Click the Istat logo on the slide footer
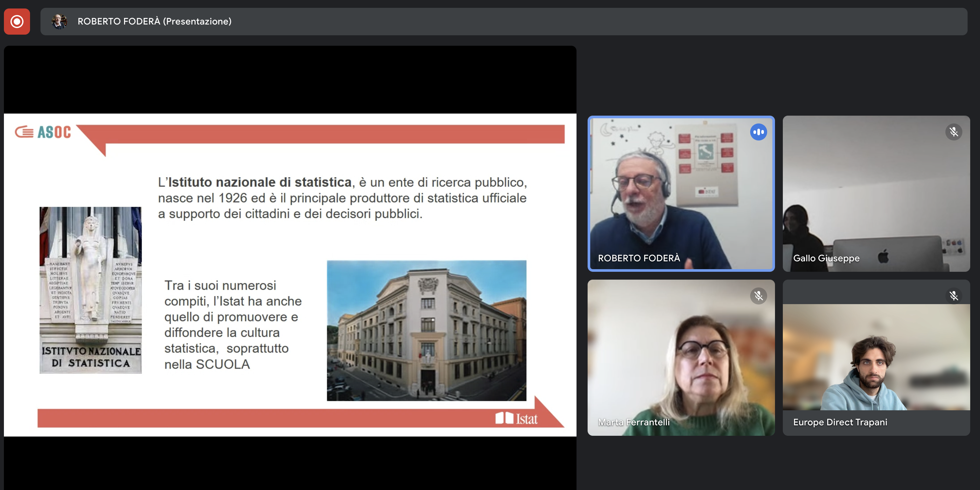The image size is (980, 490). point(516,418)
